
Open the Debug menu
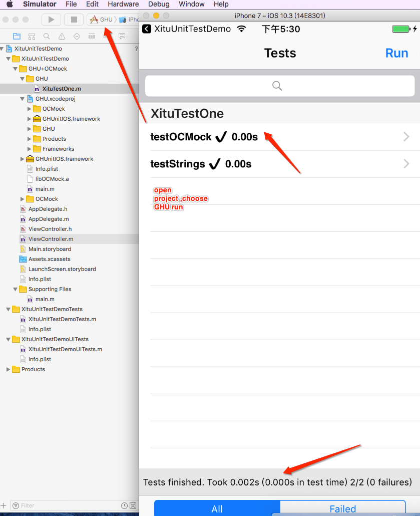tap(159, 5)
